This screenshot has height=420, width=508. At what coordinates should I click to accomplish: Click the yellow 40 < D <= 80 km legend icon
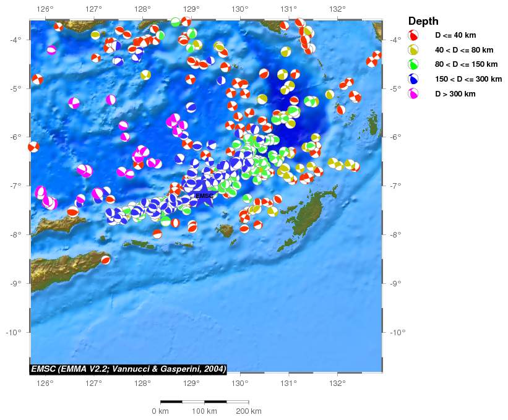point(413,49)
